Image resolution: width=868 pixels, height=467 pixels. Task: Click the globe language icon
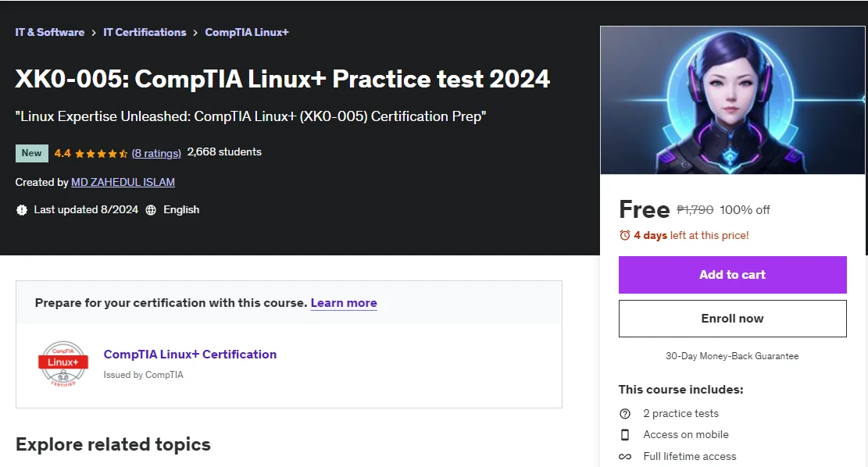[151, 210]
